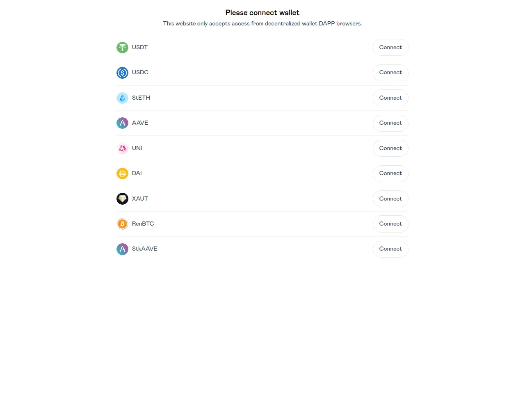Select the pink UNI unicorn icon
Screen dimensions: 525x420
pyautogui.click(x=122, y=148)
